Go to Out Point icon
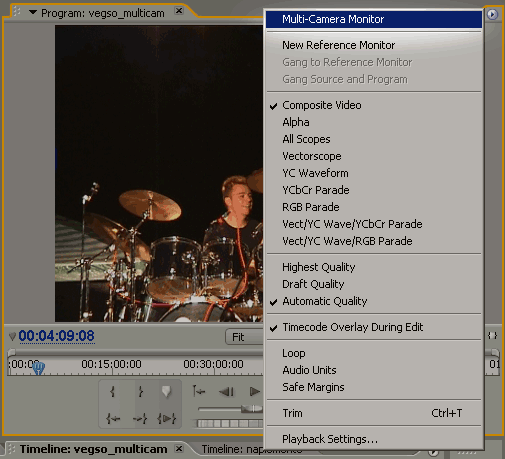This screenshot has width=505, height=459. tap(140, 418)
